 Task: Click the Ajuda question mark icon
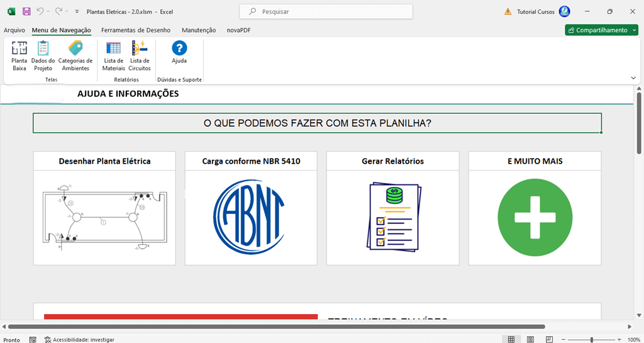coord(179,48)
